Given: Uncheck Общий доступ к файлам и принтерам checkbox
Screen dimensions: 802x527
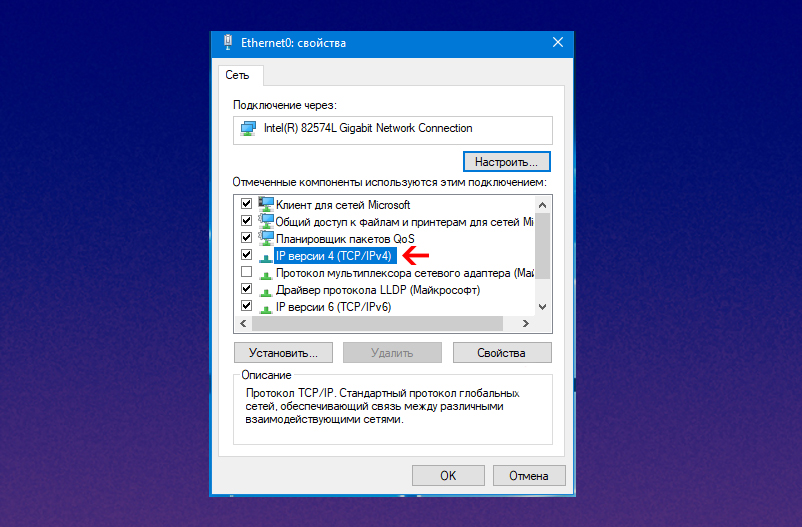Looking at the screenshot, I should (247, 221).
